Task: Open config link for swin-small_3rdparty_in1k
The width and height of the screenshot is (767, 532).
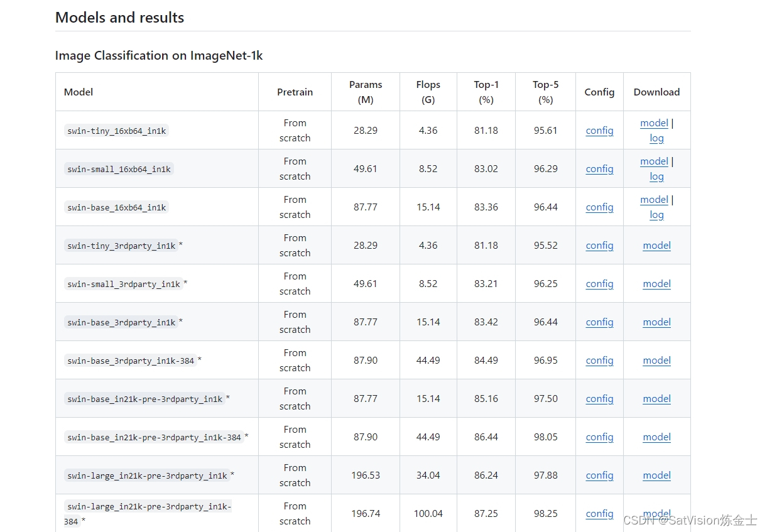Action: tap(599, 284)
